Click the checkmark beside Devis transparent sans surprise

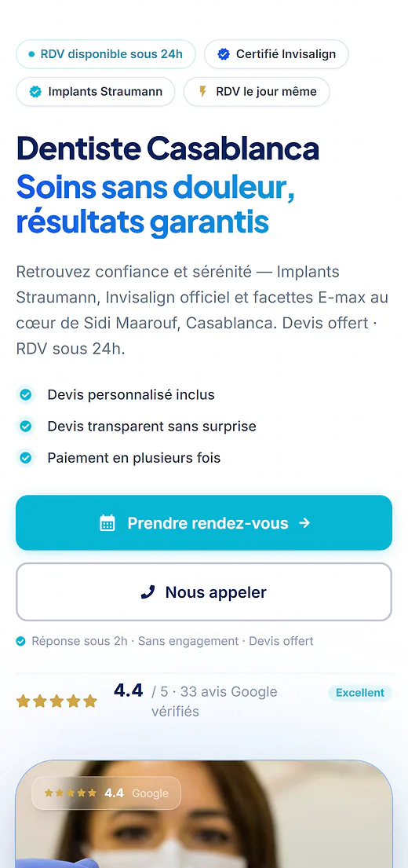coord(25,427)
